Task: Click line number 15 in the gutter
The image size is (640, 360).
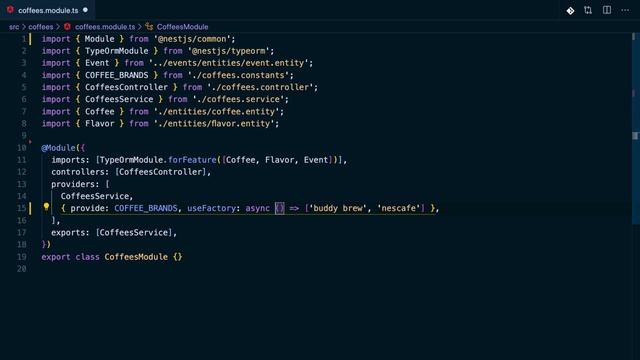Action: pyautogui.click(x=22, y=208)
